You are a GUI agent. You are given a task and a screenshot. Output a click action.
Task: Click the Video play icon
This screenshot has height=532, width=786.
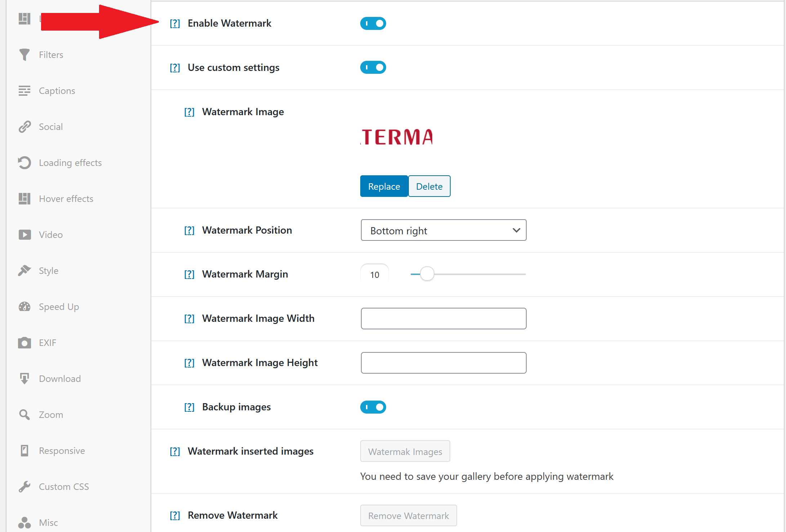24,235
